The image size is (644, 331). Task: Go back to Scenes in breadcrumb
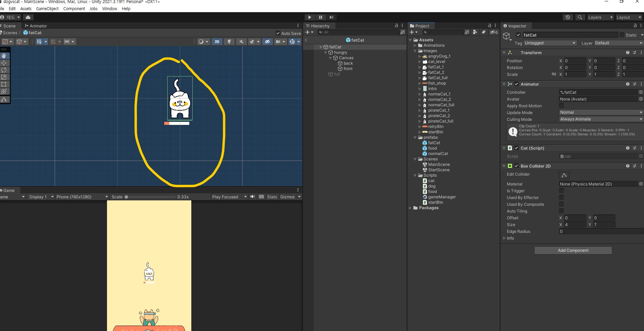[10, 33]
